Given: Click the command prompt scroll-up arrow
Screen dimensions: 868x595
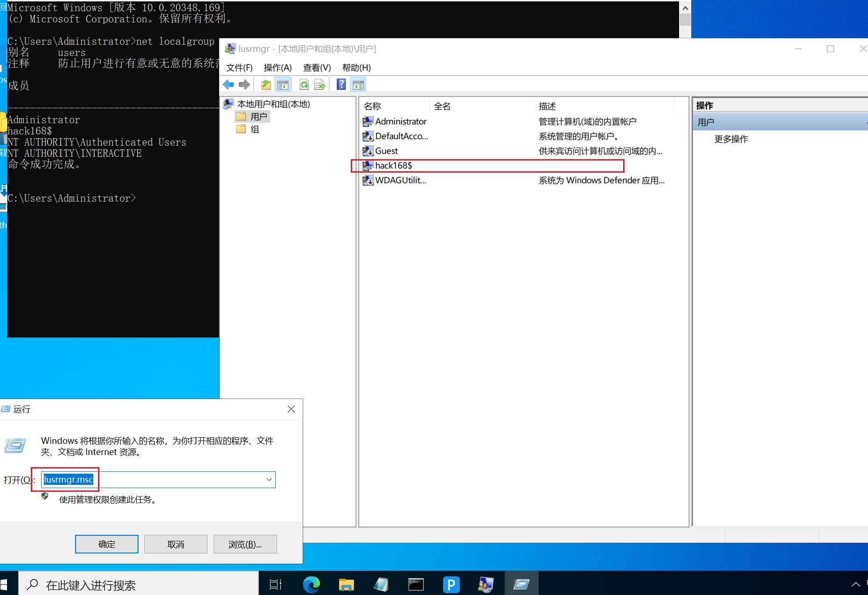Looking at the screenshot, I should [685, 8].
